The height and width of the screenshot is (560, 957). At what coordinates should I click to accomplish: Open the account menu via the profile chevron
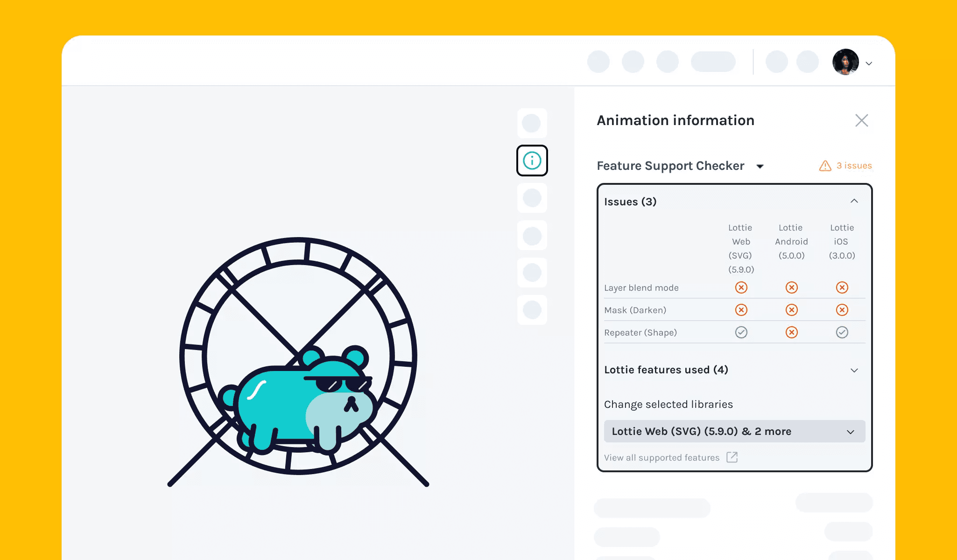869,63
